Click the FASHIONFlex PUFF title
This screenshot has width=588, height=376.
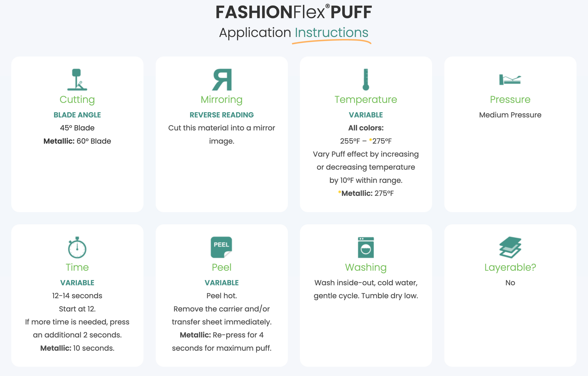tap(294, 12)
